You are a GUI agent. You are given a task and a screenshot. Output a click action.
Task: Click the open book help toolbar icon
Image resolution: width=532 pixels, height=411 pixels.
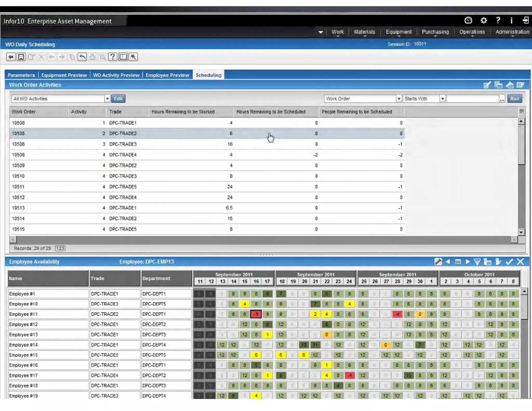point(123,57)
